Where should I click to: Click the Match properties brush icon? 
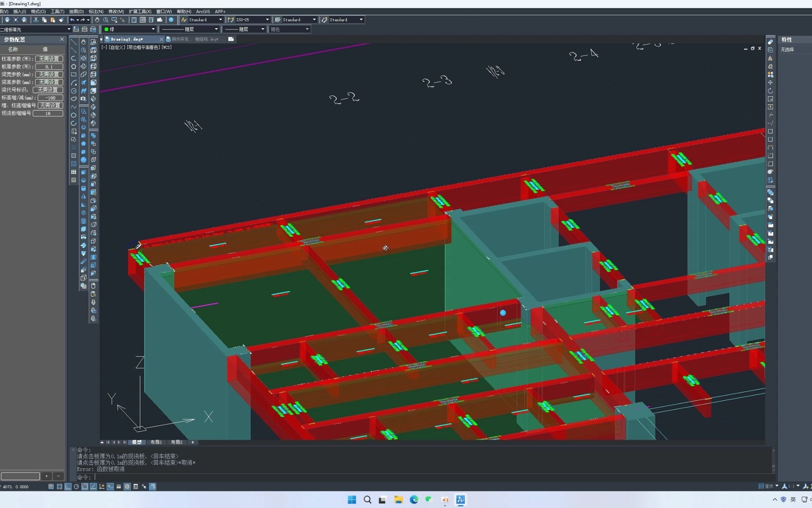[61, 20]
